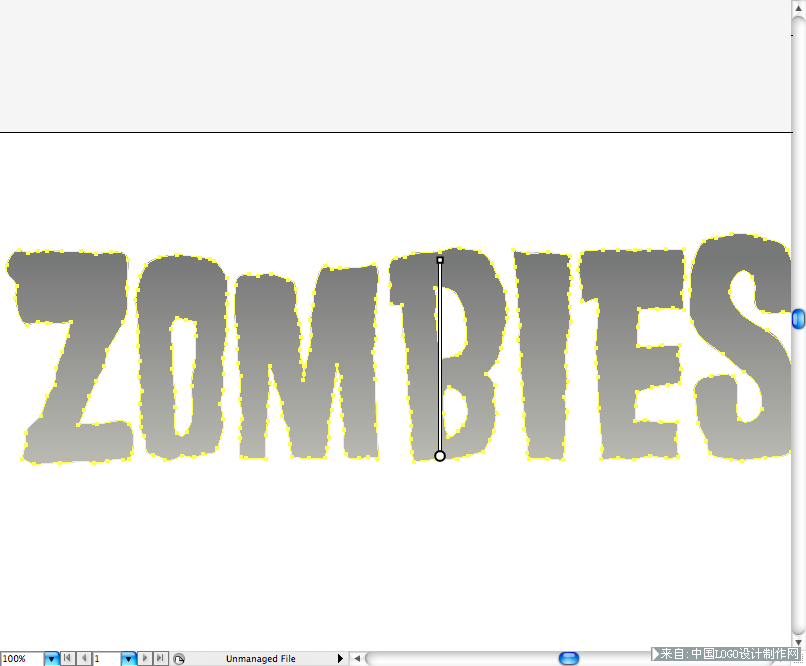Screen dimensions: 806x666
Task: Click the vertical scrollbar down arrow
Action: 798,642
